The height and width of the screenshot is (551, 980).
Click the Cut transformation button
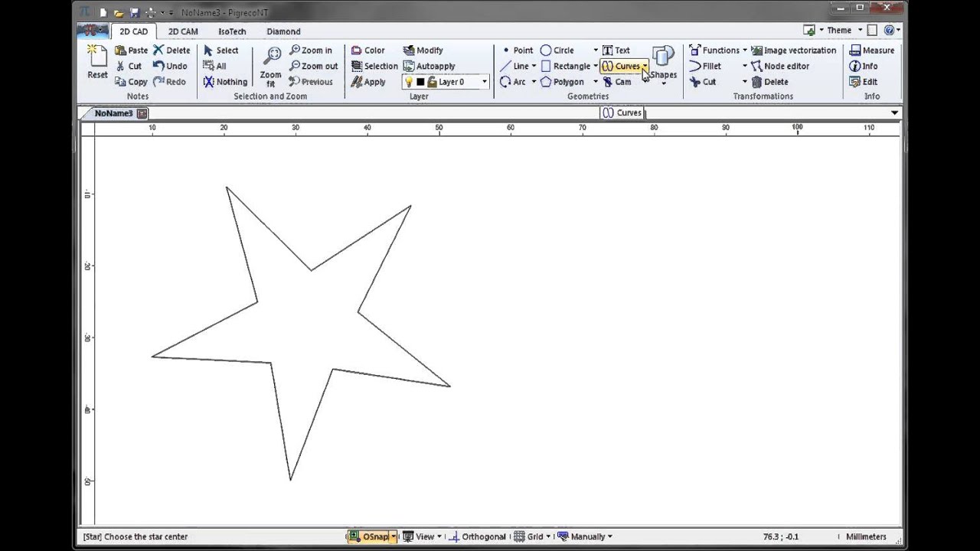click(x=703, y=82)
